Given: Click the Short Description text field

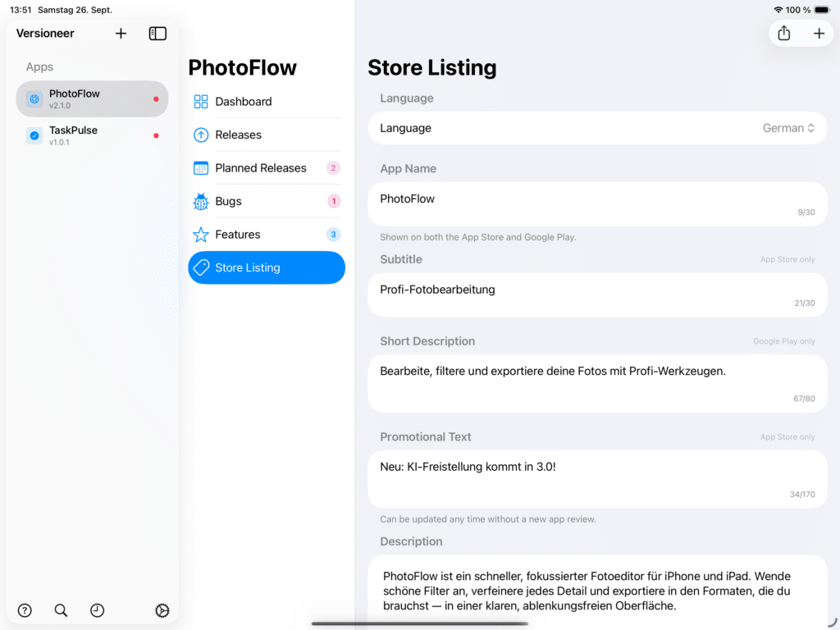Looking at the screenshot, I should 597,384.
